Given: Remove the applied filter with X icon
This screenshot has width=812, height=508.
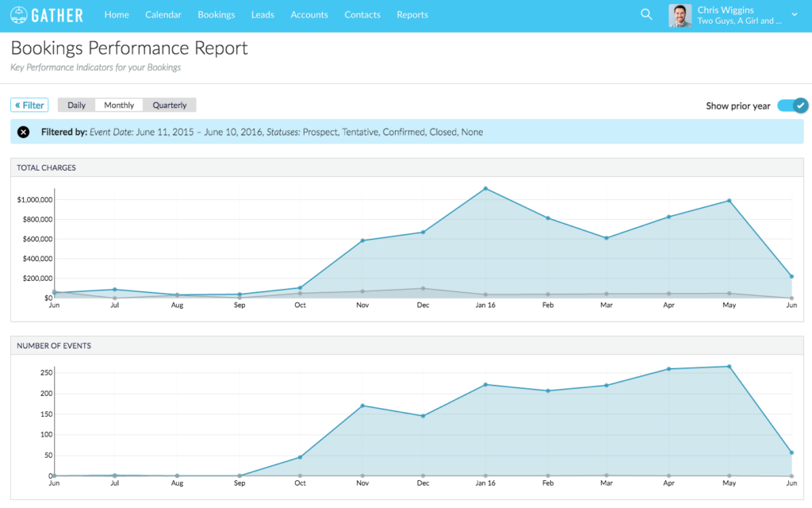Looking at the screenshot, I should (24, 132).
